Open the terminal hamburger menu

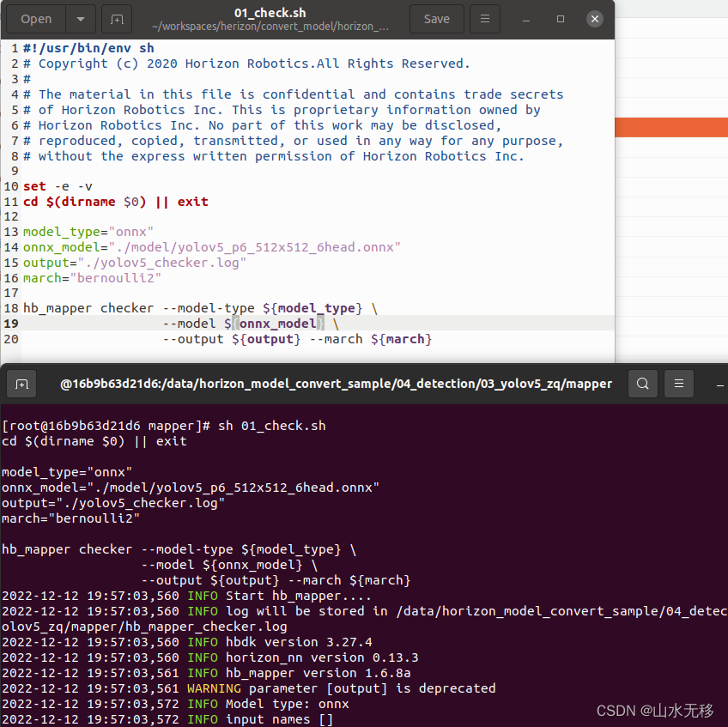tap(678, 384)
